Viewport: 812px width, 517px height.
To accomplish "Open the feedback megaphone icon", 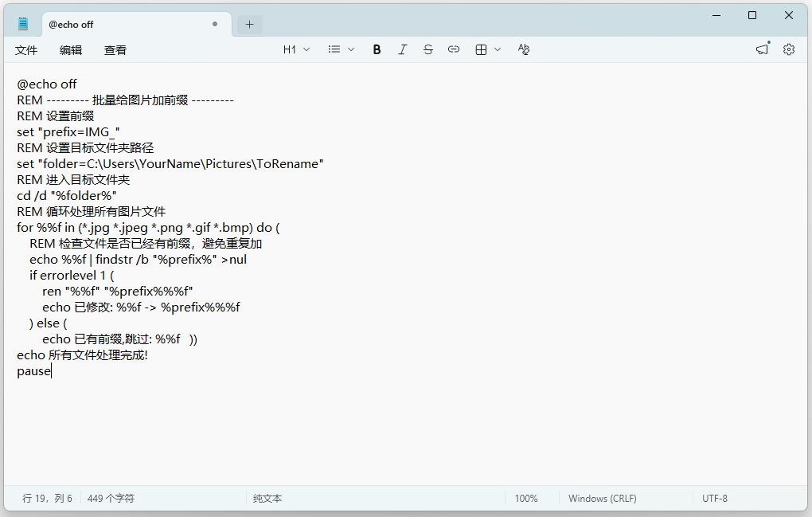I will coord(763,49).
